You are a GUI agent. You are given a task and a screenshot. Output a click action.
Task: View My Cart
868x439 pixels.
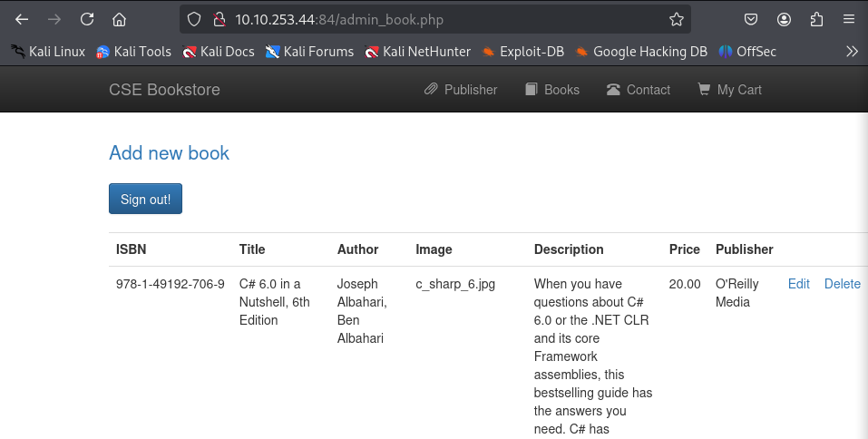729,90
